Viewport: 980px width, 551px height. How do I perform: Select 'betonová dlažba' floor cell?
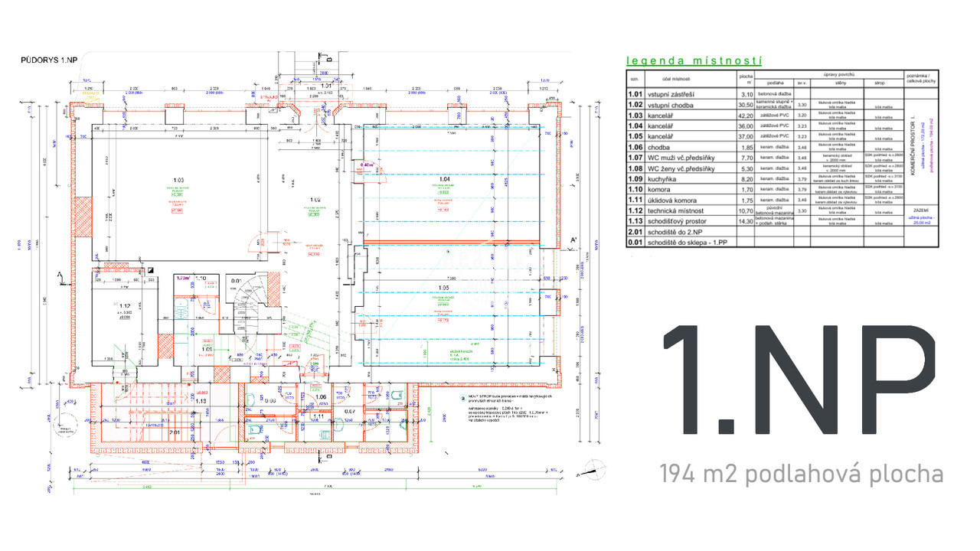775,94
